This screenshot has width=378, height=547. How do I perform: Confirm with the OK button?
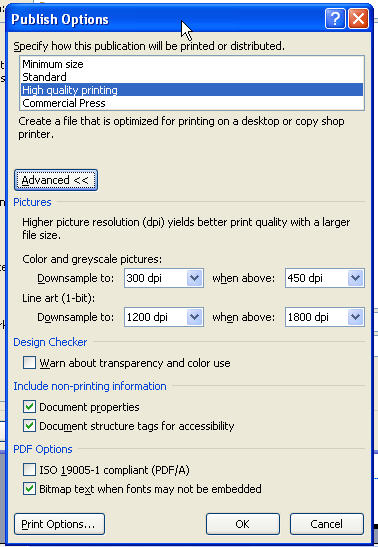[x=243, y=524]
